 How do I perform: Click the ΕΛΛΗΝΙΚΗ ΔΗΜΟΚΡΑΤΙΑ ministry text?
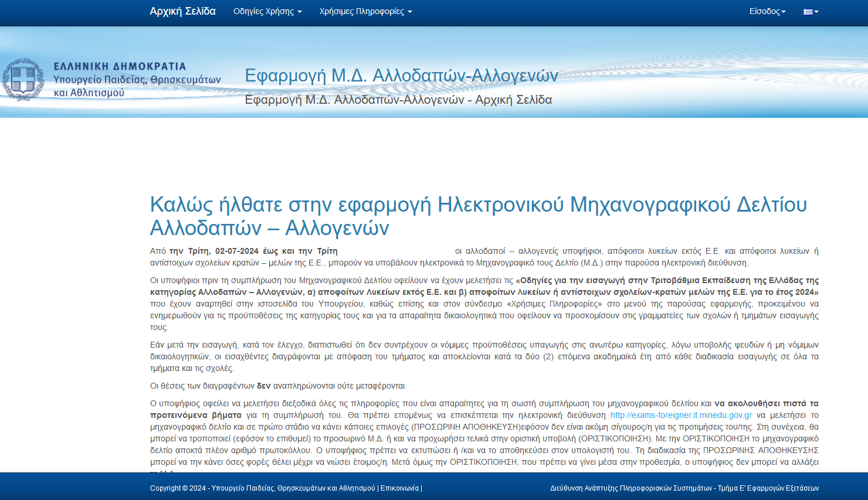point(120,66)
